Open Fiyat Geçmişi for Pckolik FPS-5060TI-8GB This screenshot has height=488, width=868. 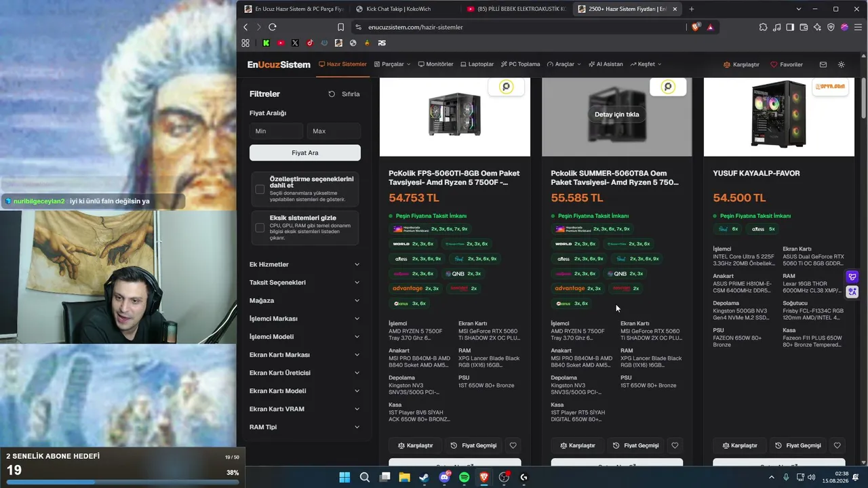474,445
